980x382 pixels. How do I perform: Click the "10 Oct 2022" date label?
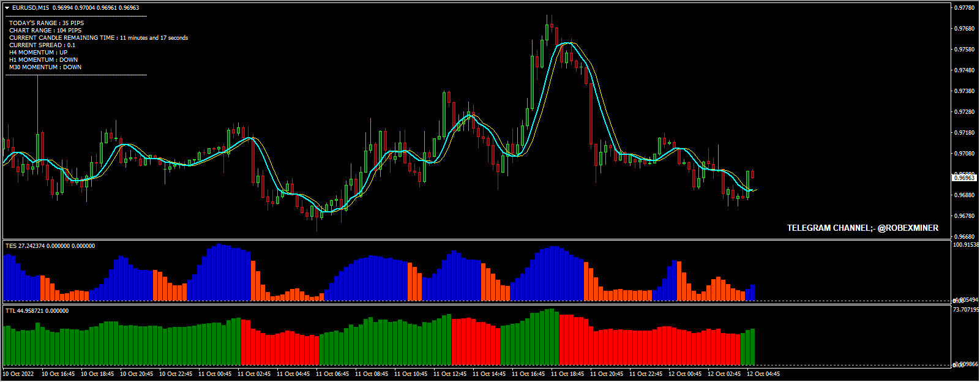point(19,374)
